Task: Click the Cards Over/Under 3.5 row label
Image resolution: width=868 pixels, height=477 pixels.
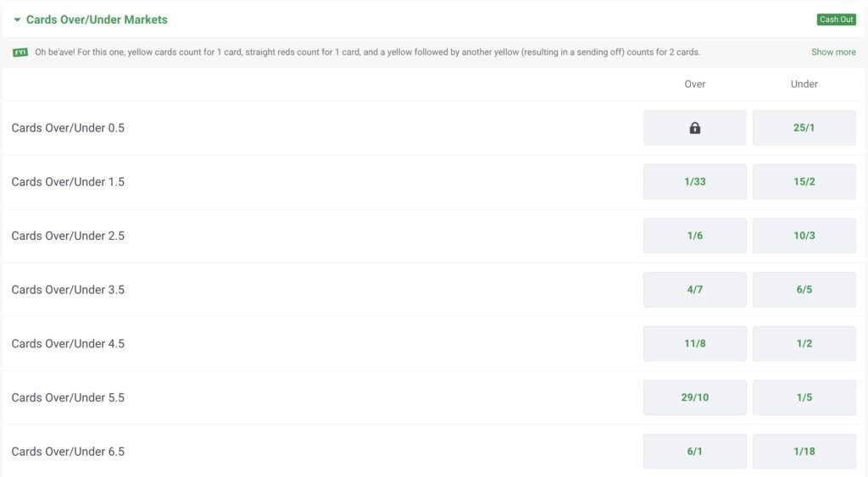Action: point(68,290)
